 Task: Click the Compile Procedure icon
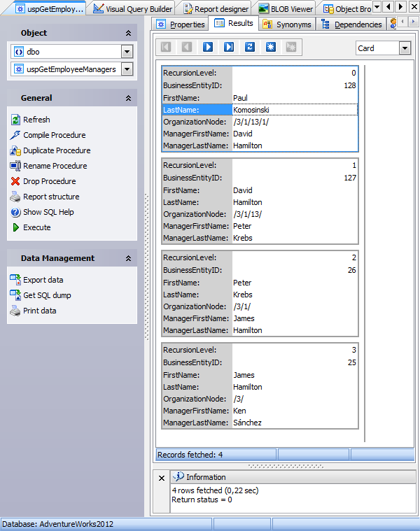point(16,135)
